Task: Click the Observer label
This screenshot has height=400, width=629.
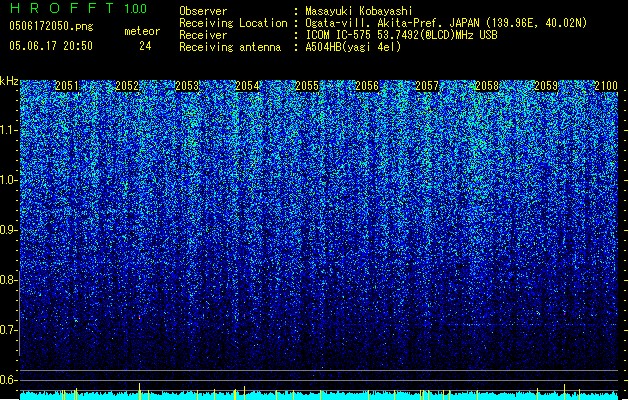Action: 203,11
